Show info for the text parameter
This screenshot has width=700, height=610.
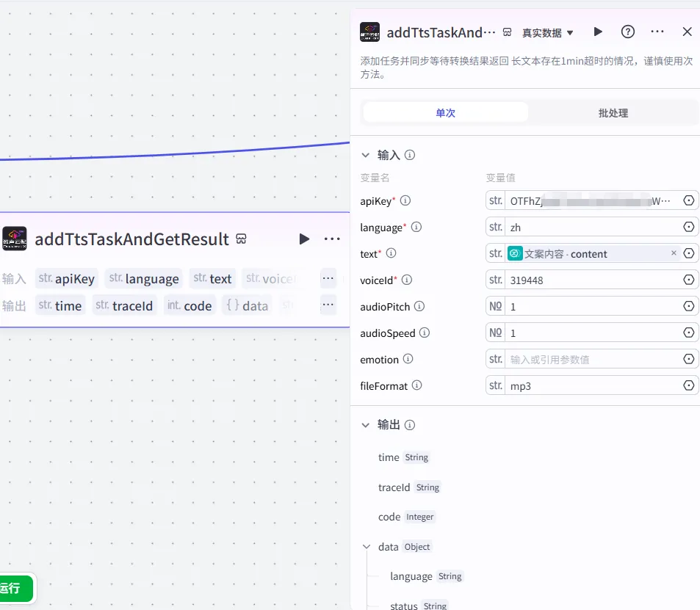(x=391, y=253)
